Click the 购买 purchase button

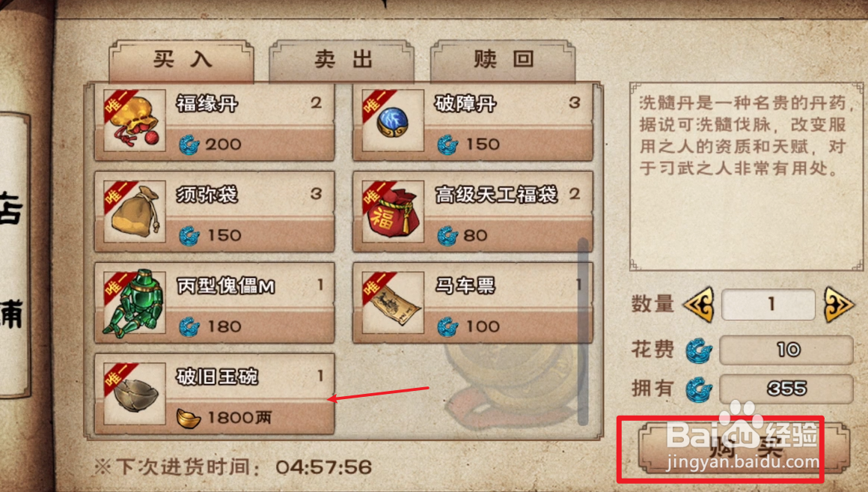744,449
